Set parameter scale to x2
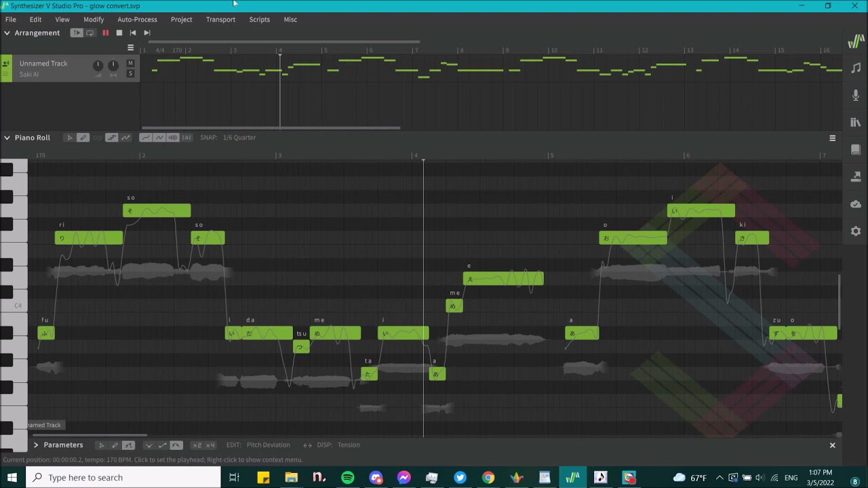 (197, 445)
